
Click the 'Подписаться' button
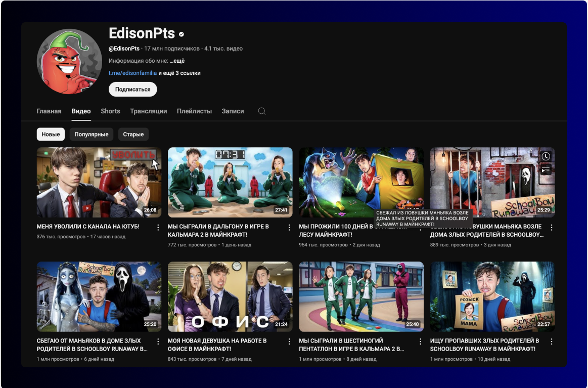[x=132, y=89]
